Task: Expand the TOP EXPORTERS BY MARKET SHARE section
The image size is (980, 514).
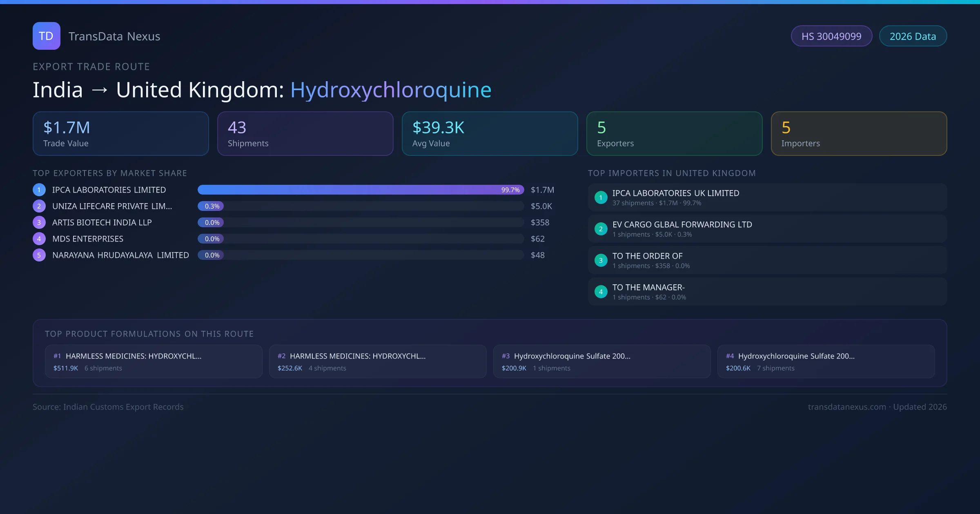Action: (x=110, y=173)
